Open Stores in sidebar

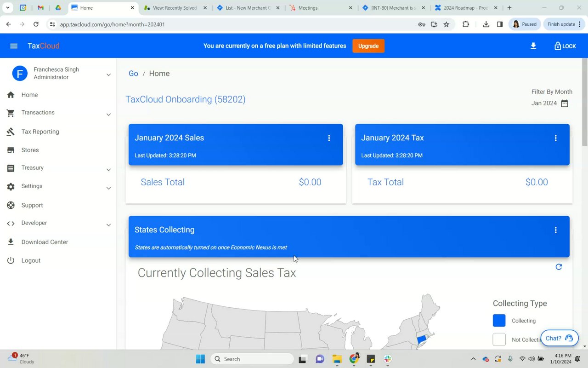pos(30,150)
